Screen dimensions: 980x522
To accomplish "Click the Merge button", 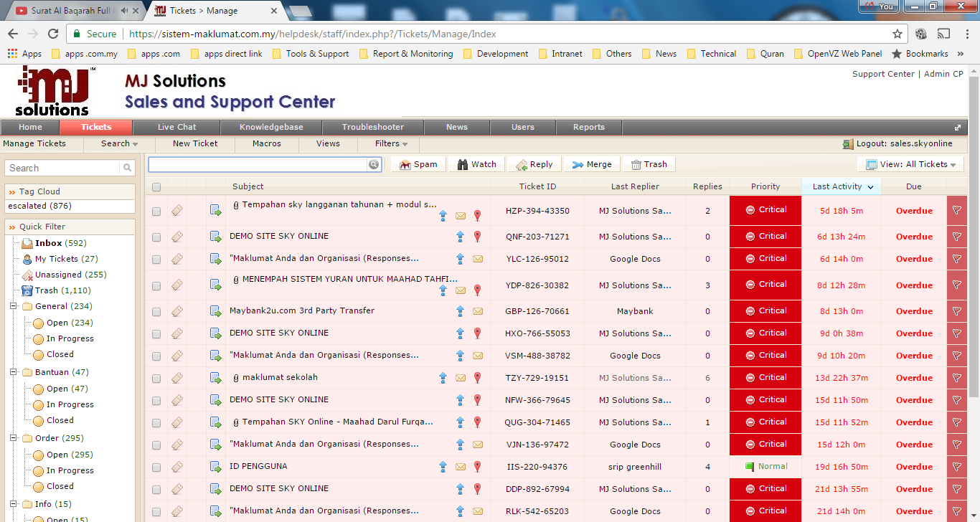I will [x=592, y=164].
